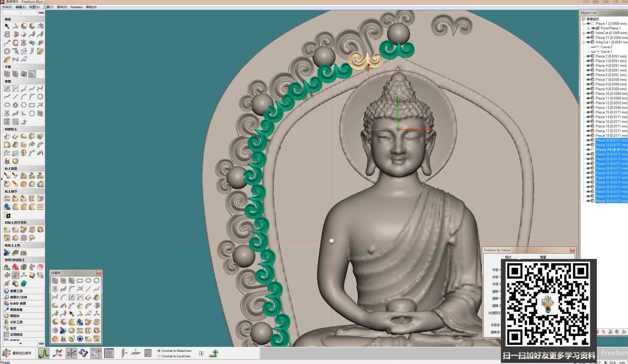Expand the WireCut (0.1000 mm) node
This screenshot has width=628, height=364.
point(583,33)
